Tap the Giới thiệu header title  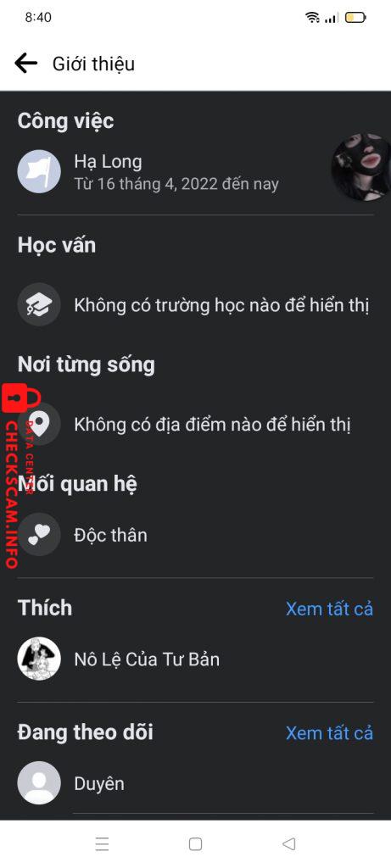[93, 64]
